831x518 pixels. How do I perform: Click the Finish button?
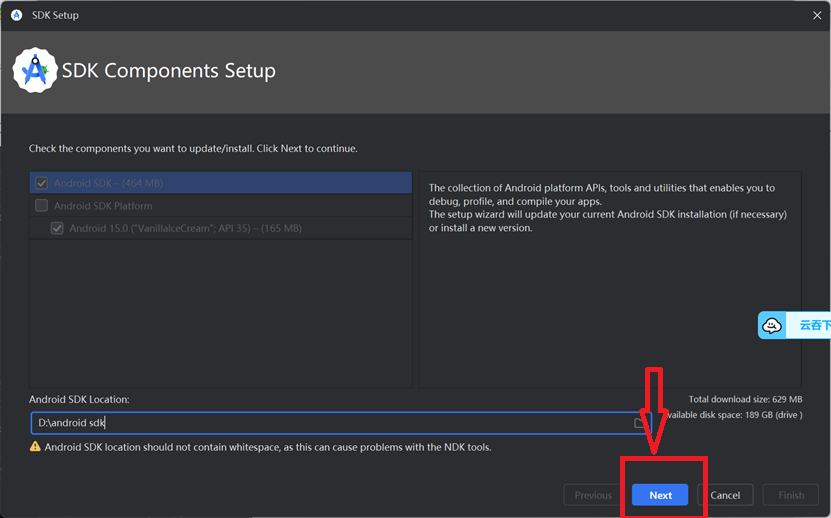(791, 495)
